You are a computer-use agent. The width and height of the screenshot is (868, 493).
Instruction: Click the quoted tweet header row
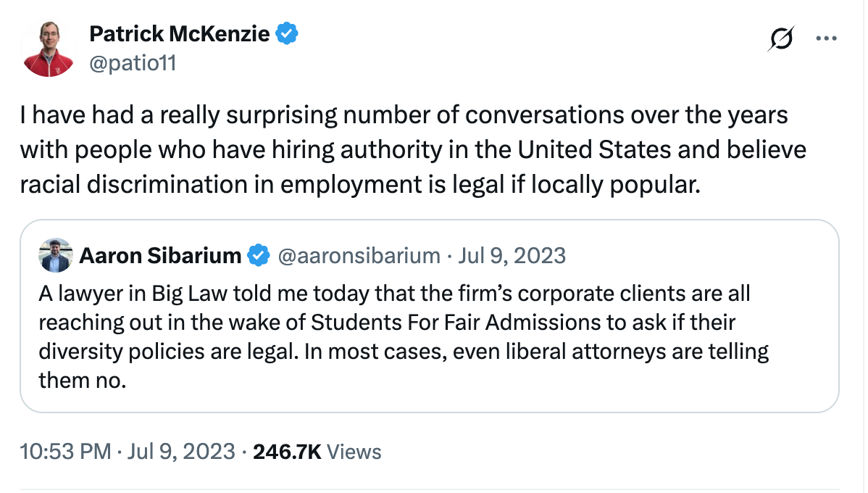(x=302, y=255)
